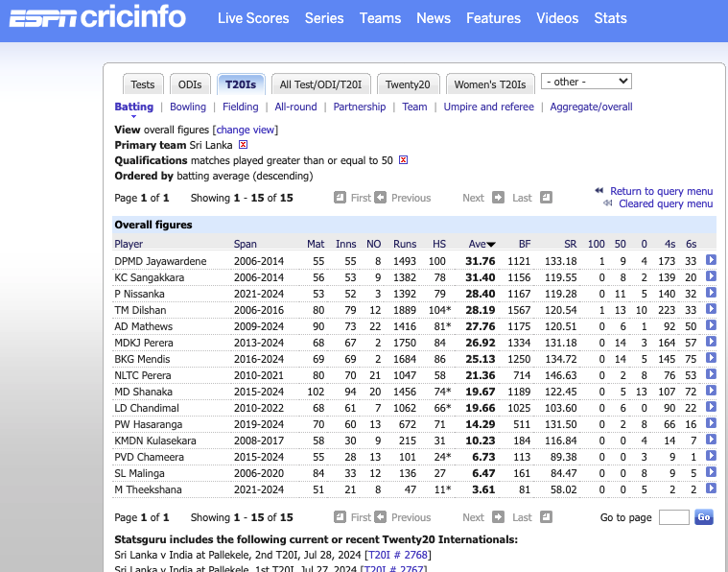Open the P Nissanka row arrow icon
Viewport: 728px width, 572px height.
coord(711,293)
